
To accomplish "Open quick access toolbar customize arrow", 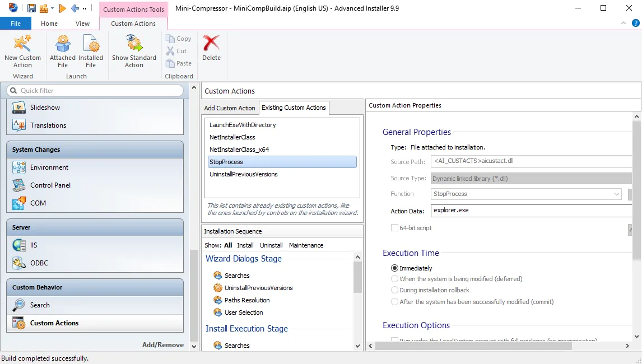I will click(x=85, y=8).
